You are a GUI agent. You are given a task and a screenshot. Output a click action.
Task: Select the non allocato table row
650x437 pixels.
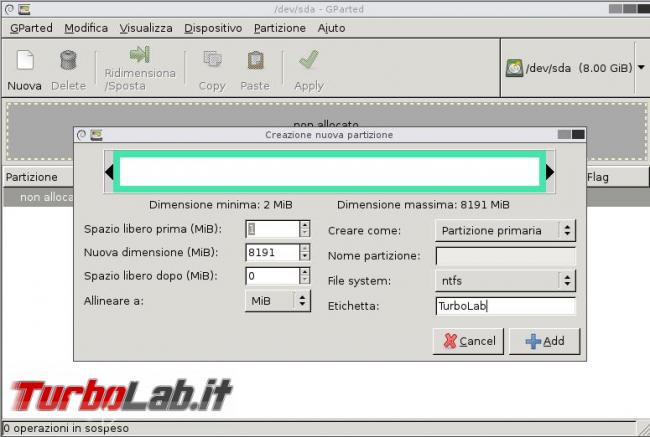pyautogui.click(x=38, y=197)
